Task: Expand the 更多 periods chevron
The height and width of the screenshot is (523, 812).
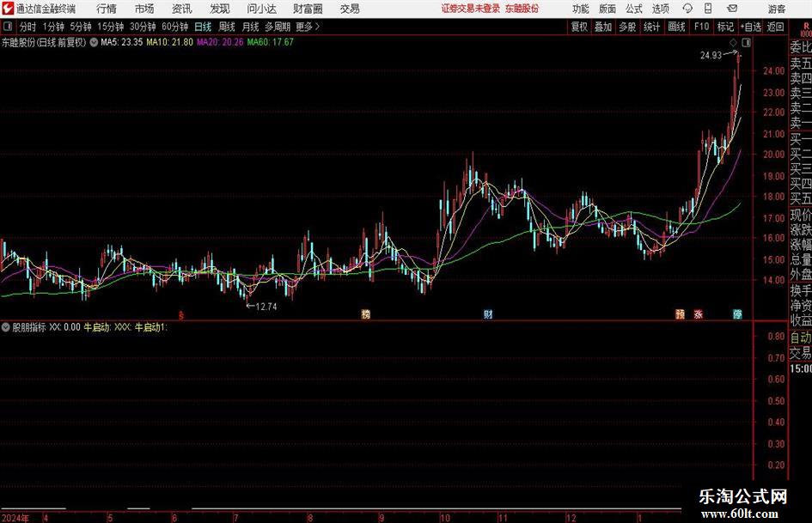Action: pyautogui.click(x=317, y=27)
